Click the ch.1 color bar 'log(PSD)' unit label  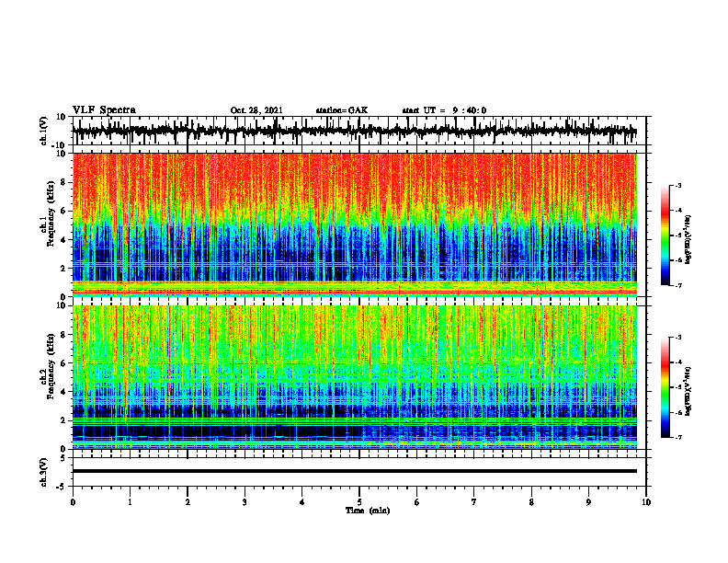click(x=688, y=240)
